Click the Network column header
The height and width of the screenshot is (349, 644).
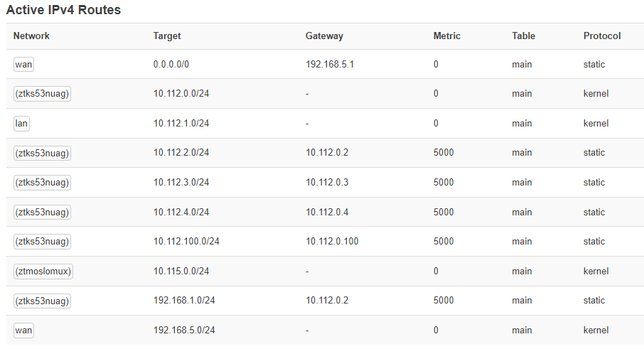pyautogui.click(x=31, y=36)
